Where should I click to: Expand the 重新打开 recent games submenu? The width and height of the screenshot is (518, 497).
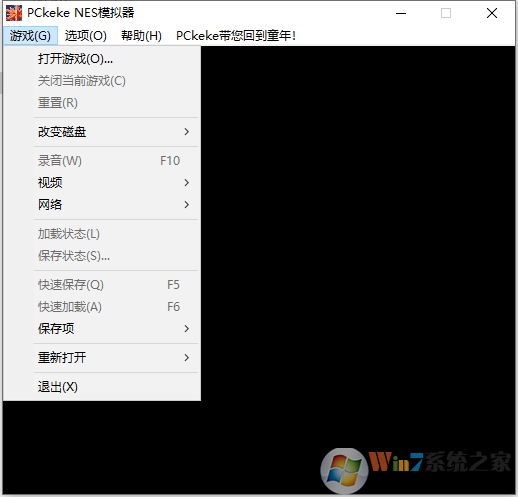[x=102, y=358]
